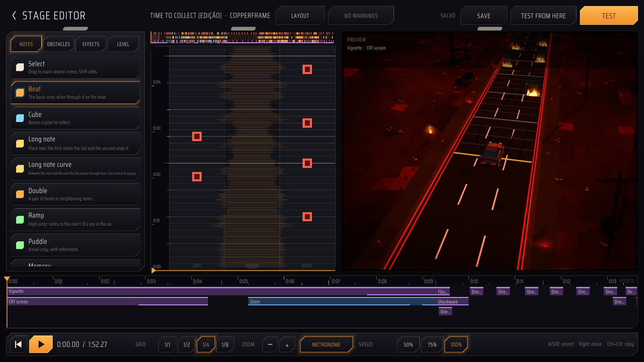Viewport: 644px width, 362px height.
Task: Click the 0:10 mark on effects ruler
Action: tap(474, 281)
